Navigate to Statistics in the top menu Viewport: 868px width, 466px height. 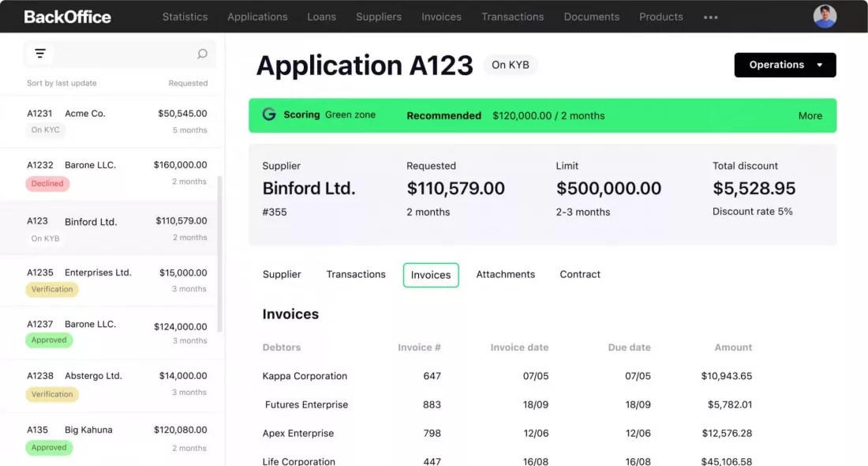185,17
